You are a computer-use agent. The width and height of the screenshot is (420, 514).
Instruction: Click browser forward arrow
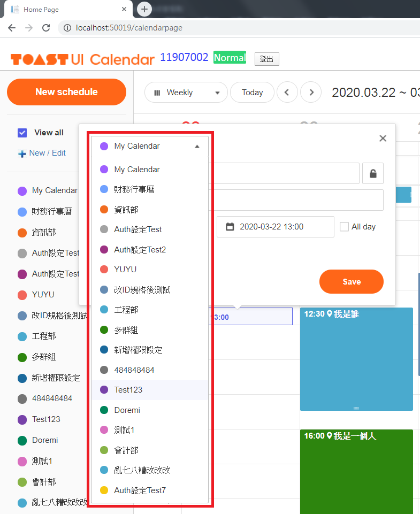point(29,28)
